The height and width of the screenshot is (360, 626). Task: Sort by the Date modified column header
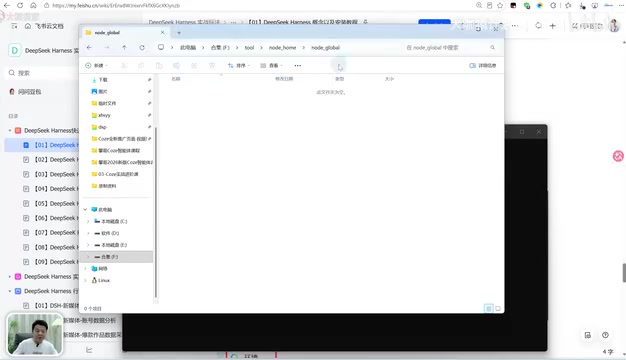pos(284,79)
